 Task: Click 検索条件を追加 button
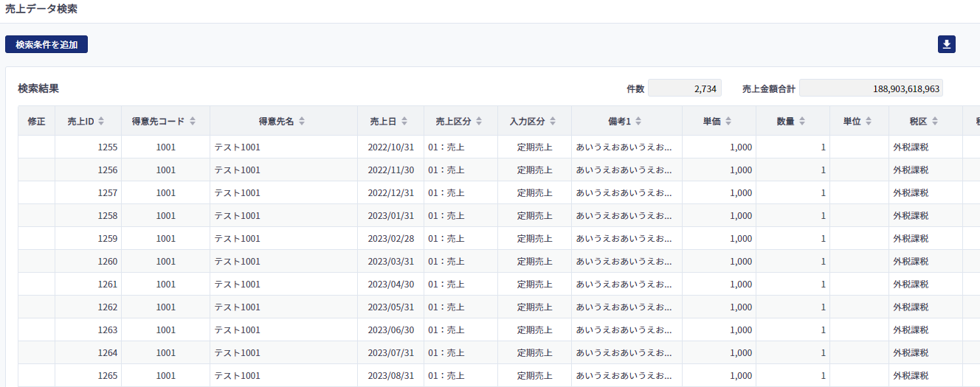(x=46, y=44)
